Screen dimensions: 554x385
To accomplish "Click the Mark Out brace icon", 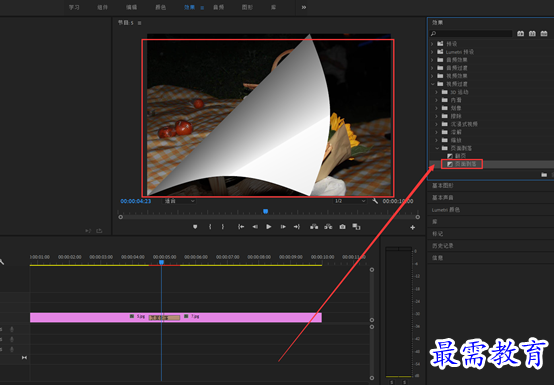I will pos(223,227).
